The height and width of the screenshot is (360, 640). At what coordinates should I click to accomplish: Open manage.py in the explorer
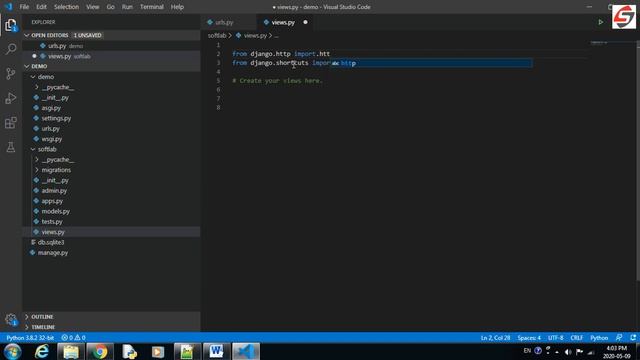coord(111,253)
